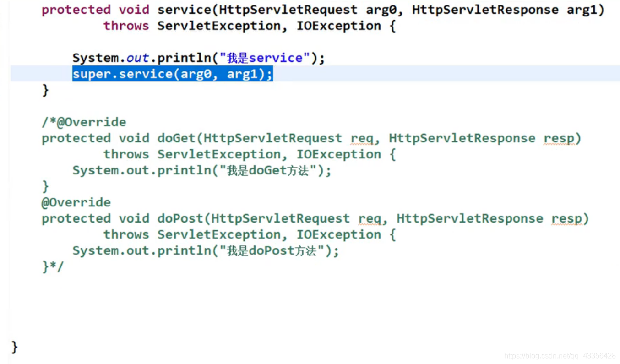Click throws keyword in the service method
Image resolution: width=620 pixels, height=364 pixels.
coord(126,26)
